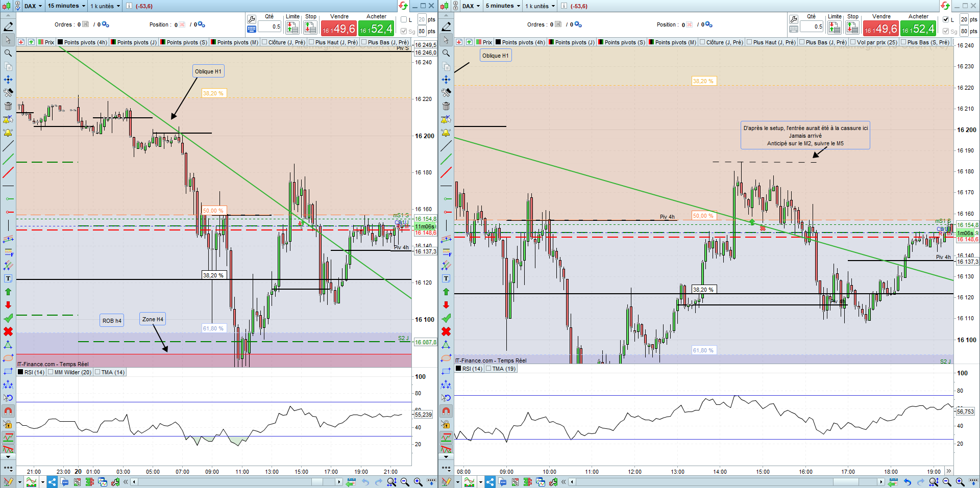Select the pencil drawing tool in 15-minute chart
The width and height of the screenshot is (980, 488).
coord(8,27)
